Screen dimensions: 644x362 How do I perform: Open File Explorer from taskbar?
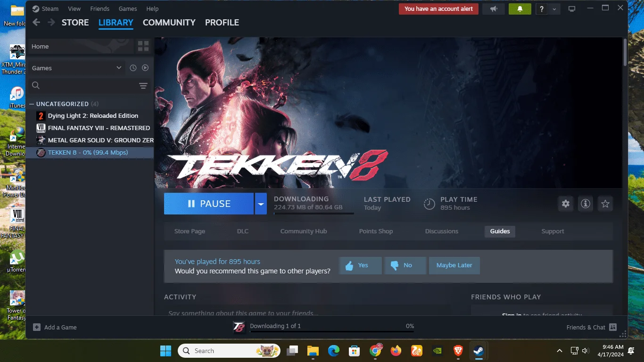point(313,351)
